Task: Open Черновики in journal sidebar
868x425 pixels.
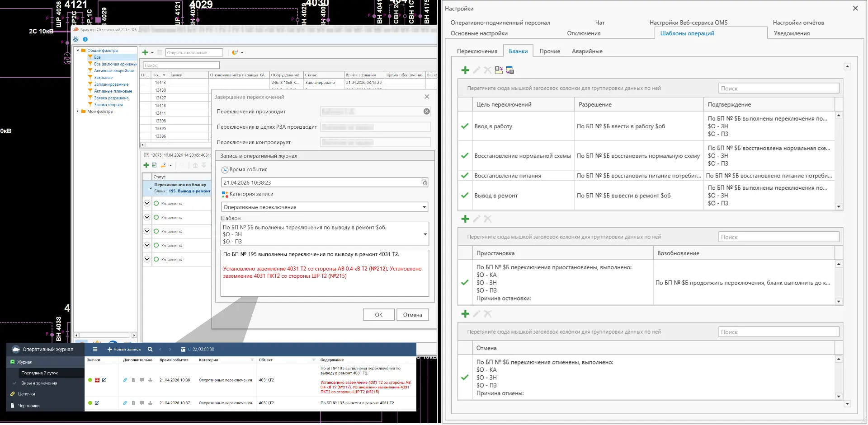Action: [29, 406]
